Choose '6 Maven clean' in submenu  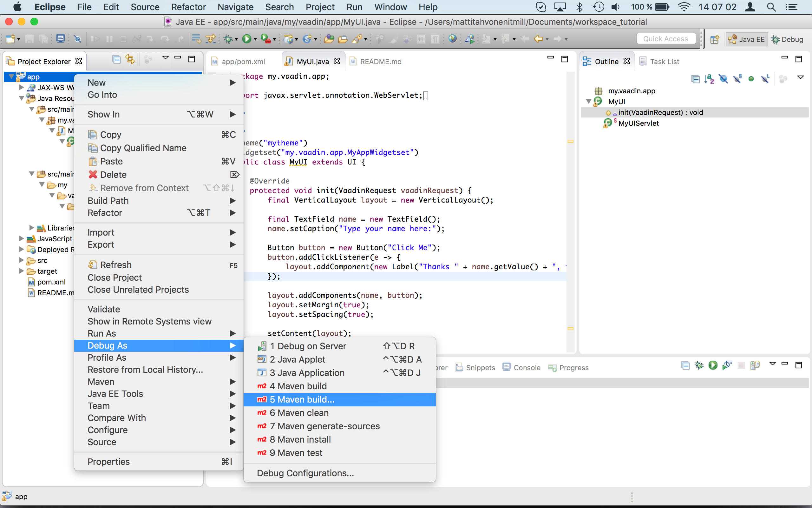[x=340, y=413]
